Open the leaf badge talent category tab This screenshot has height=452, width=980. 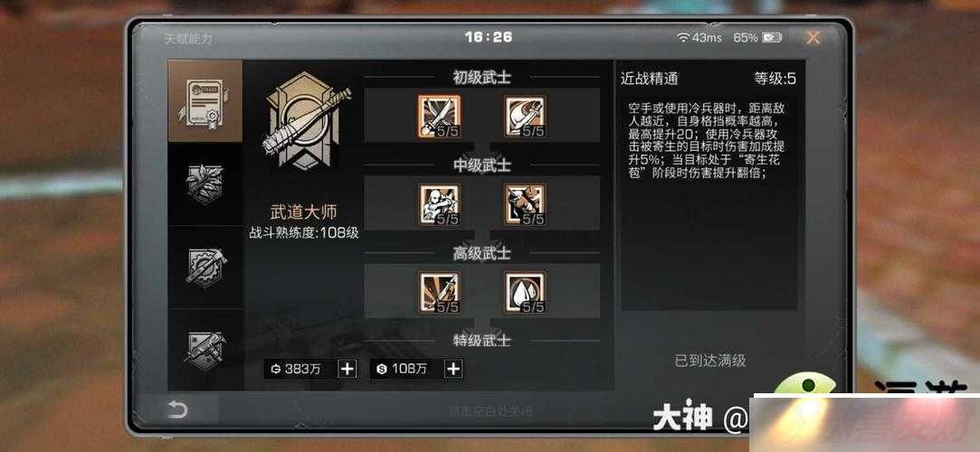coord(205,184)
